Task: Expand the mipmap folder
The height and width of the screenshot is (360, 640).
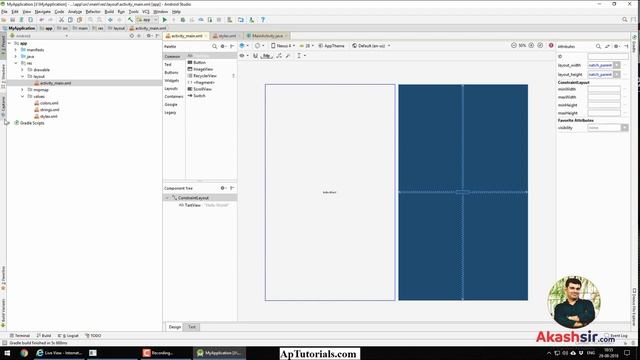Action: [22, 90]
